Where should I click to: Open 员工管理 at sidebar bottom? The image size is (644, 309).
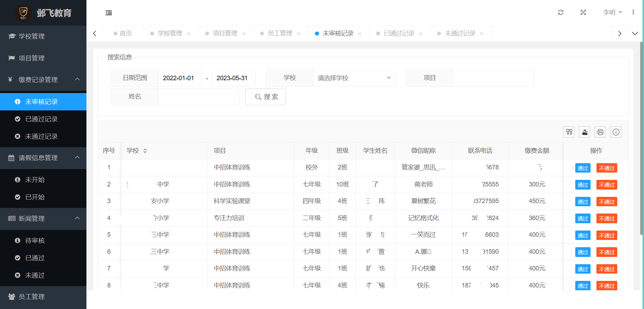click(43, 297)
